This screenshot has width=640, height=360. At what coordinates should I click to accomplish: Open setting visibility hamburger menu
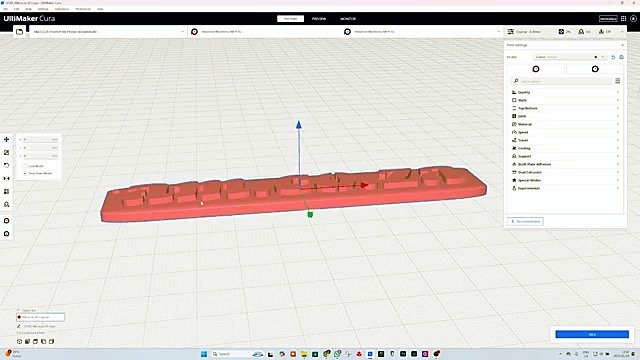tap(618, 81)
